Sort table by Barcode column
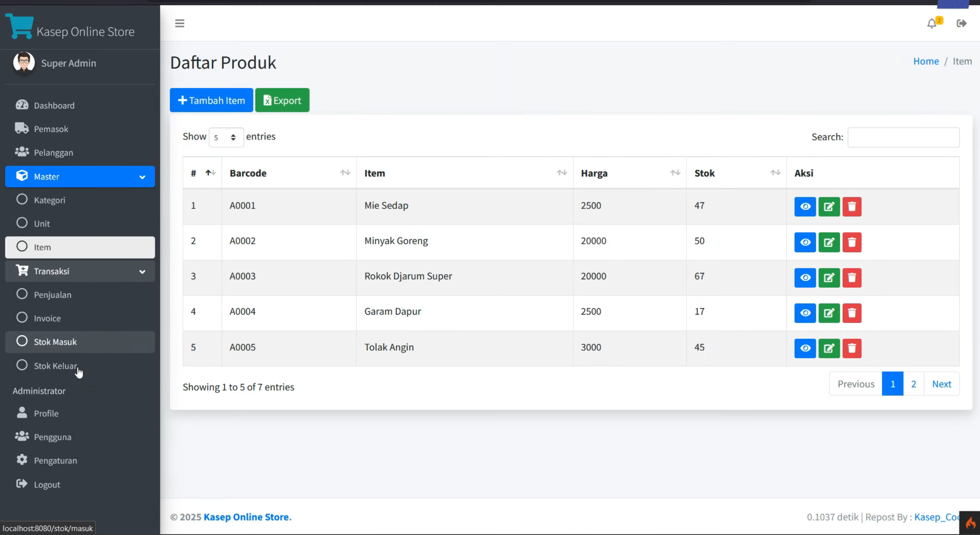Viewport: 980px width, 535px height. pos(289,173)
